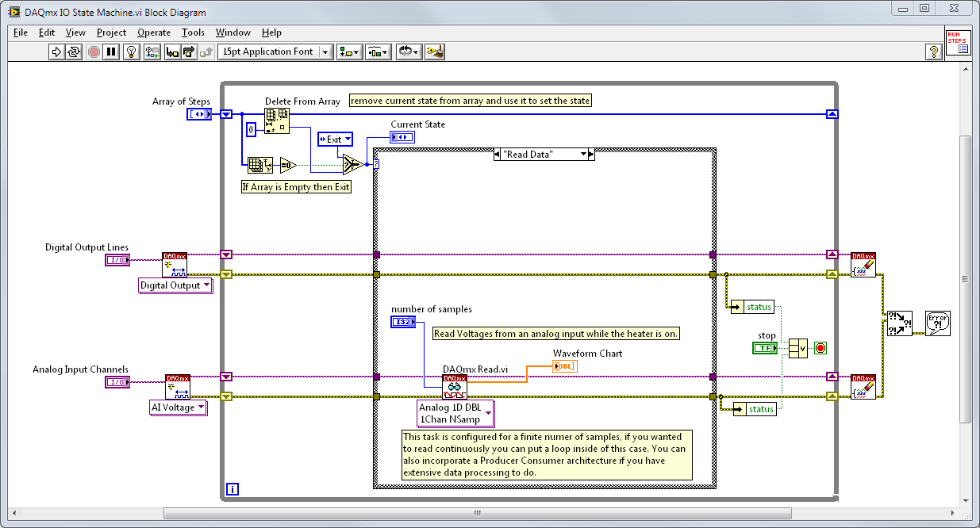Toggle Retain Wire Values button
The width and height of the screenshot is (980, 528).
[x=152, y=52]
